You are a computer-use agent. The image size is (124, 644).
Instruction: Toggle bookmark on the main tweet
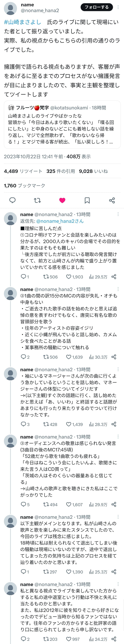87,200
